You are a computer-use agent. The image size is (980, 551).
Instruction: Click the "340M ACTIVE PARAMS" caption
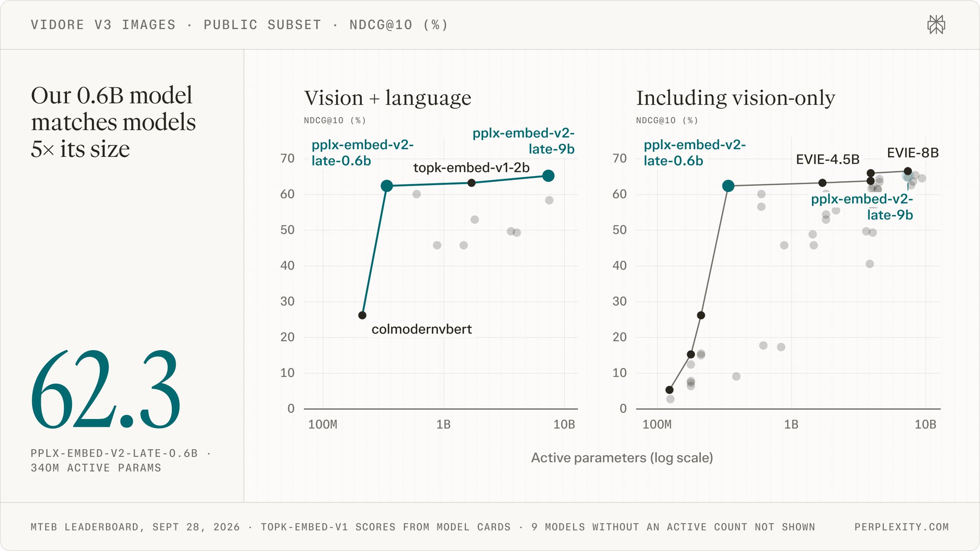tap(96, 468)
